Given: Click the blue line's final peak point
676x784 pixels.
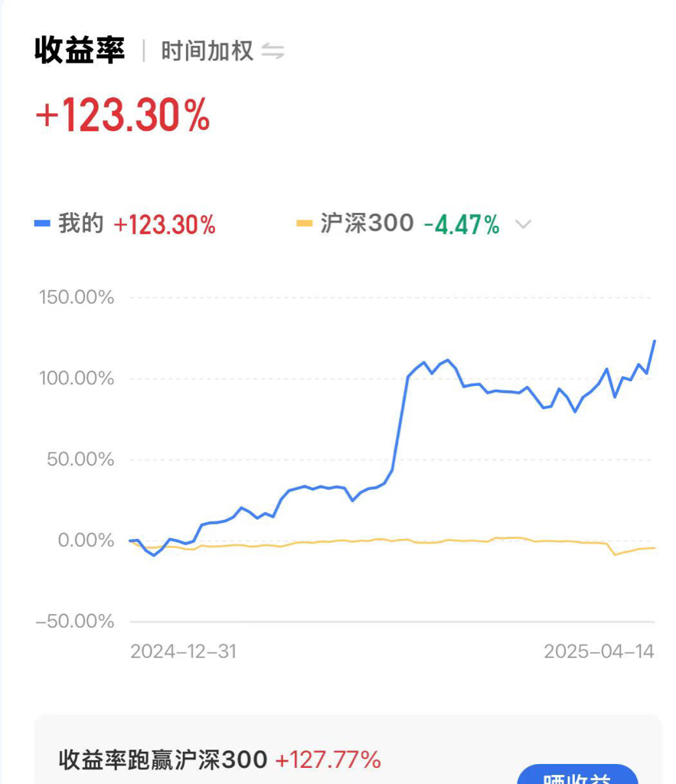Looking at the screenshot, I should pyautogui.click(x=655, y=341).
